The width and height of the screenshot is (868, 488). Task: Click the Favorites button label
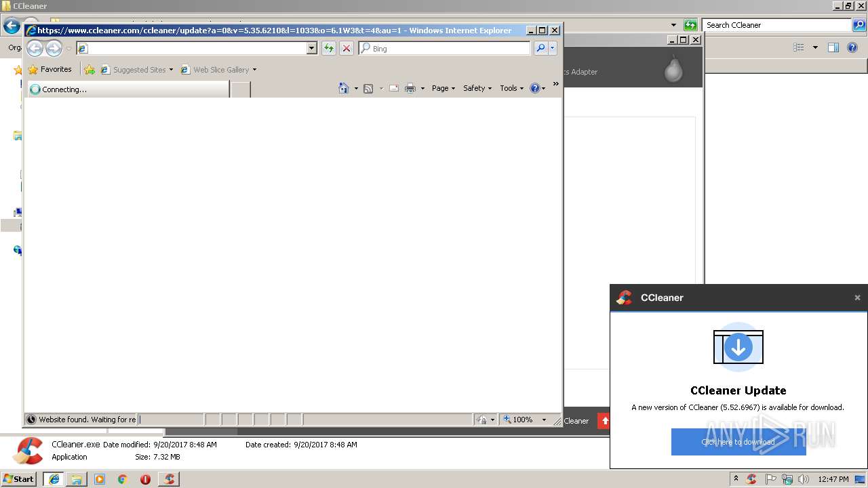point(56,69)
